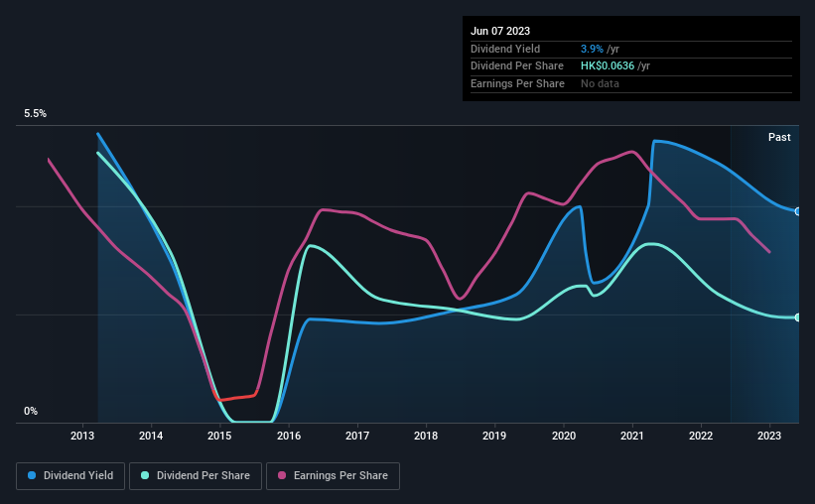Image resolution: width=815 pixels, height=504 pixels.
Task: Click the No data earnings value
Action: click(x=600, y=83)
